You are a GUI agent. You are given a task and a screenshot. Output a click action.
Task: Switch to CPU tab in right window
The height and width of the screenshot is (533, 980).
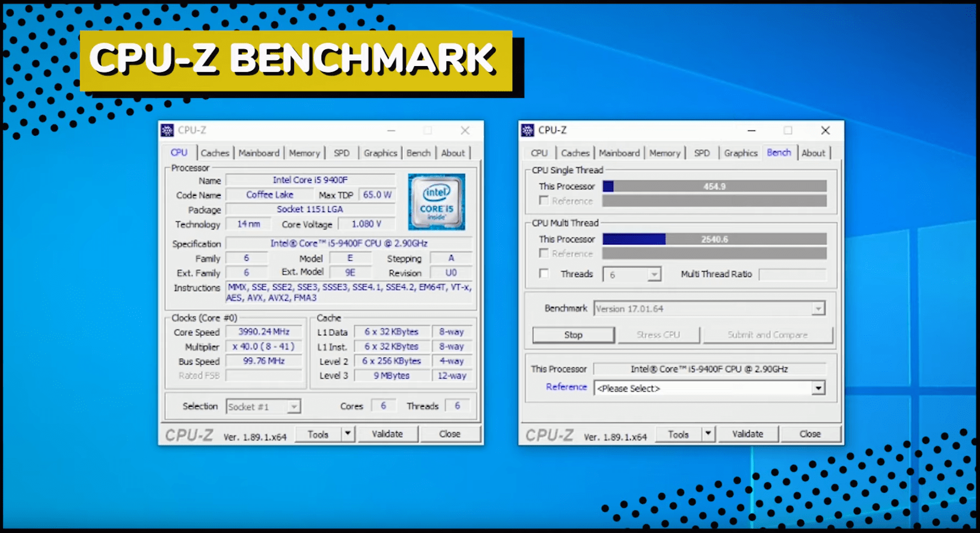click(x=539, y=153)
